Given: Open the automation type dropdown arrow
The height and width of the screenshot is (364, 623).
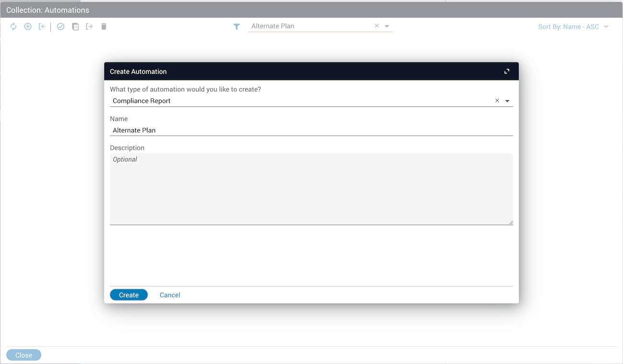Looking at the screenshot, I should click(x=507, y=101).
